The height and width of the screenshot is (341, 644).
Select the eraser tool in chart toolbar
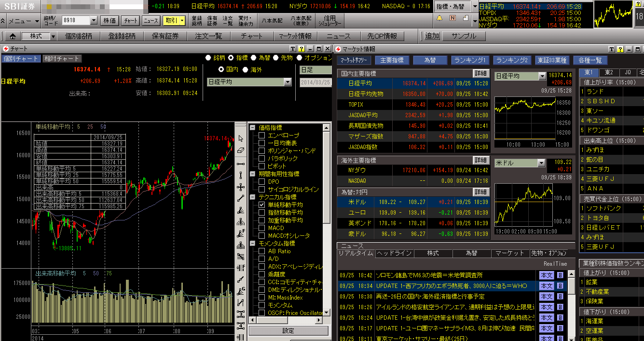pos(241,150)
